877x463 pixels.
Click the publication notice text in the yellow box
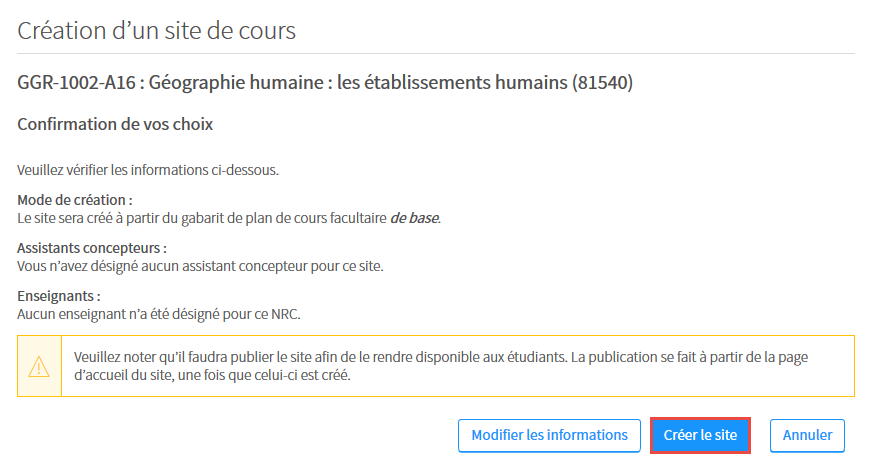click(441, 366)
